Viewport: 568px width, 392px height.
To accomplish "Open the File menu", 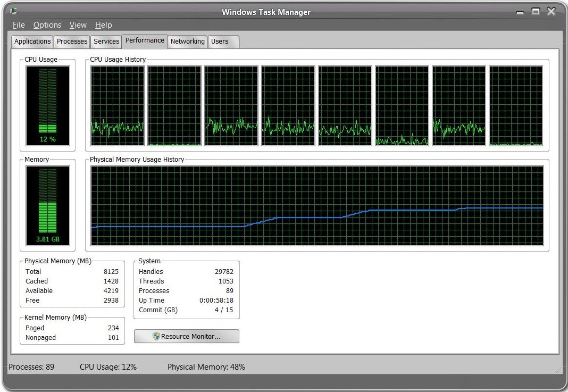I will 19,25.
